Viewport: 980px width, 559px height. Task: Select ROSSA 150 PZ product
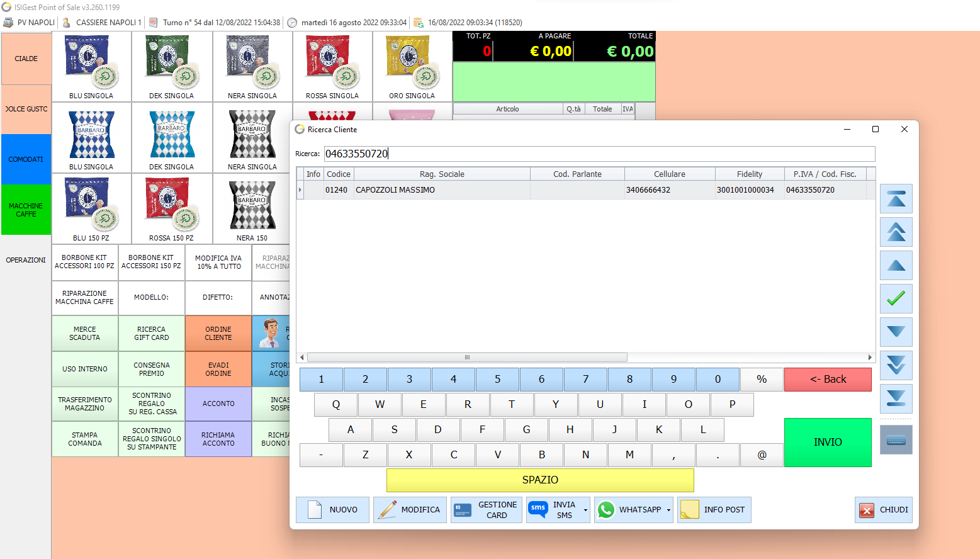[172, 209]
